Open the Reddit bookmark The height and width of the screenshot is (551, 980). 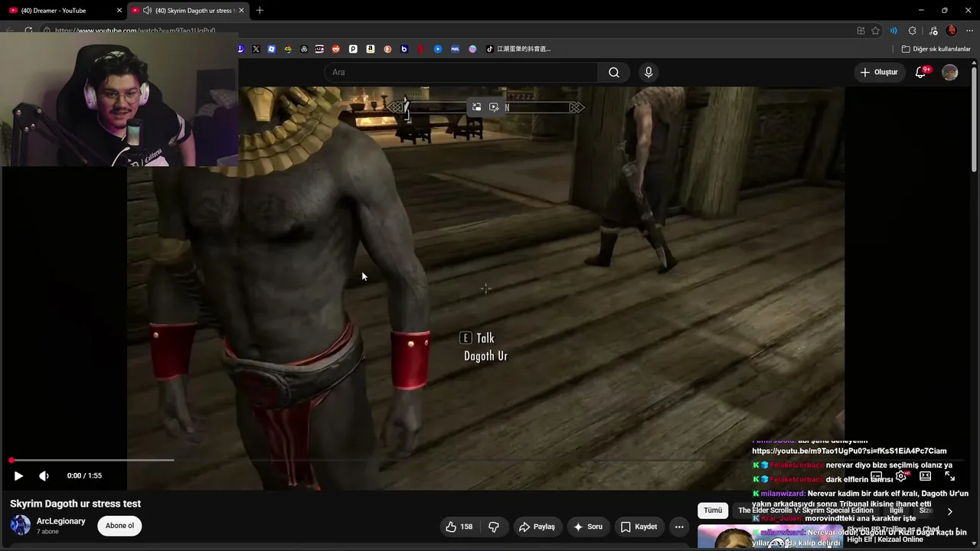point(336,49)
